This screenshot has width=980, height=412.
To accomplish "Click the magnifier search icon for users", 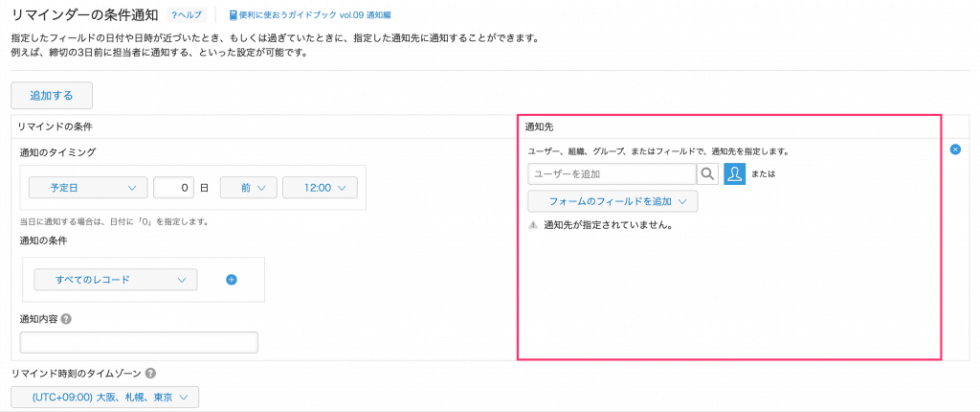I will 707,173.
